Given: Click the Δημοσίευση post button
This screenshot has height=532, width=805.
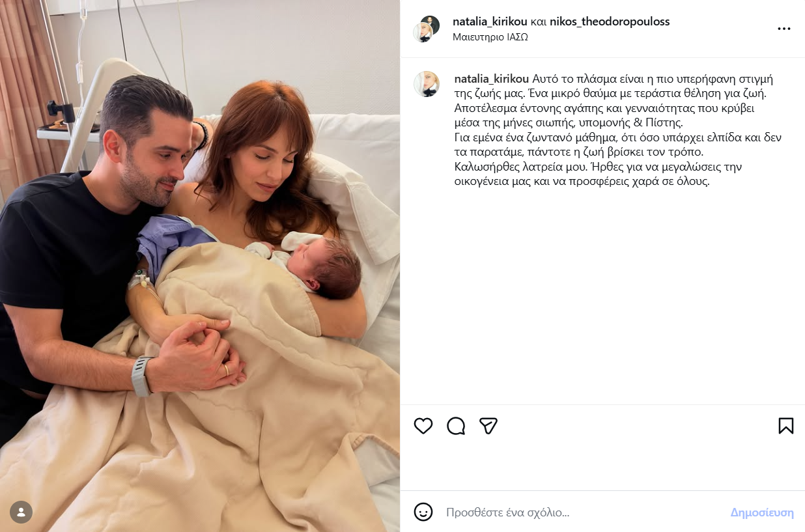Looking at the screenshot, I should [762, 512].
